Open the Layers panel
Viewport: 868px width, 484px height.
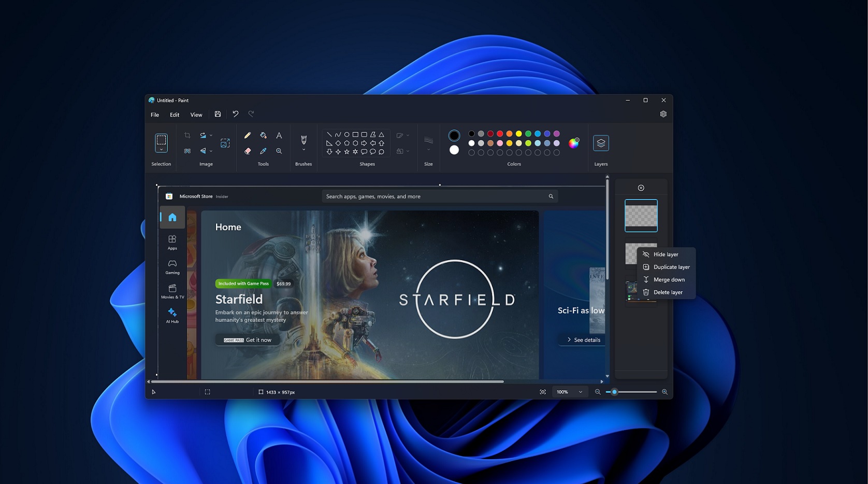601,143
